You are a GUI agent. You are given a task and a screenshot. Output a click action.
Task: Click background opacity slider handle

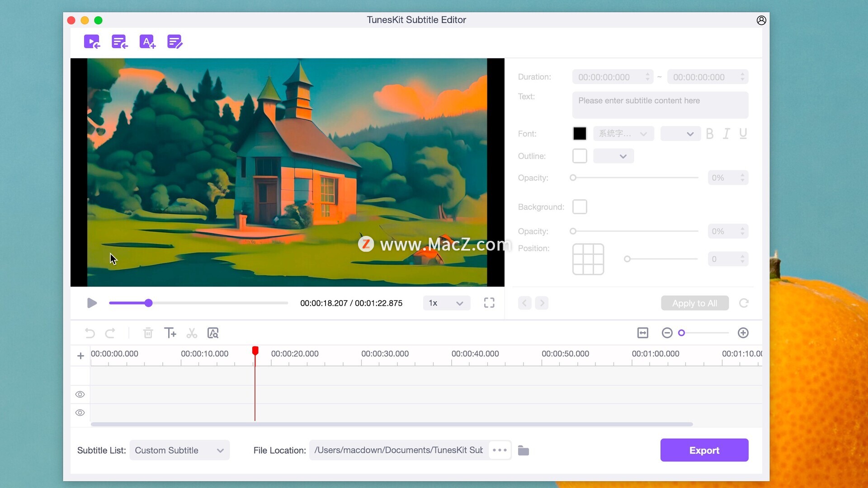tap(573, 231)
